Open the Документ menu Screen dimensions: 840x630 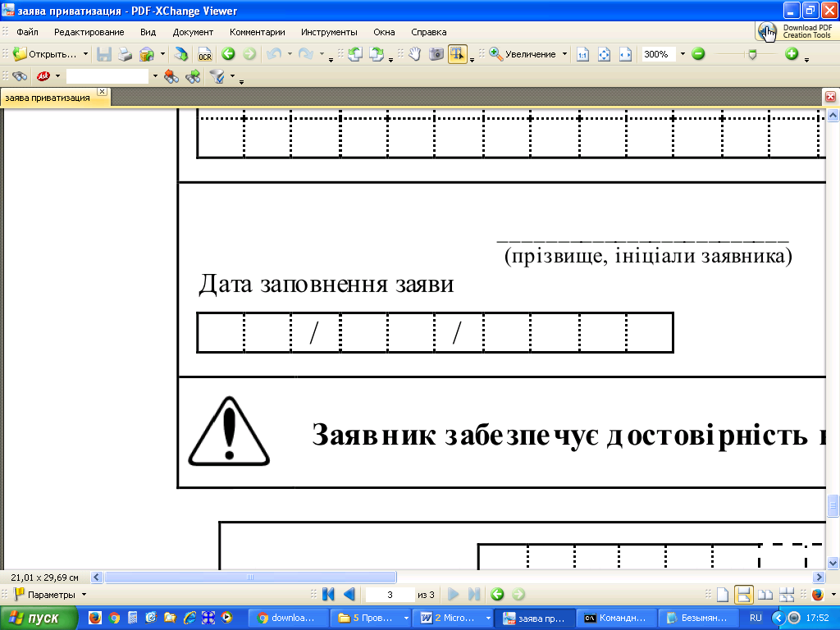(193, 32)
